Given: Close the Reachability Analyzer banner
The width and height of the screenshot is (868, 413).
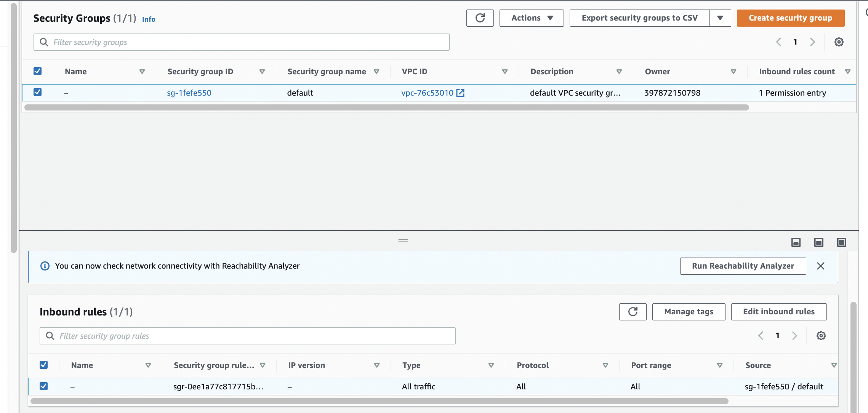Looking at the screenshot, I should [821, 266].
